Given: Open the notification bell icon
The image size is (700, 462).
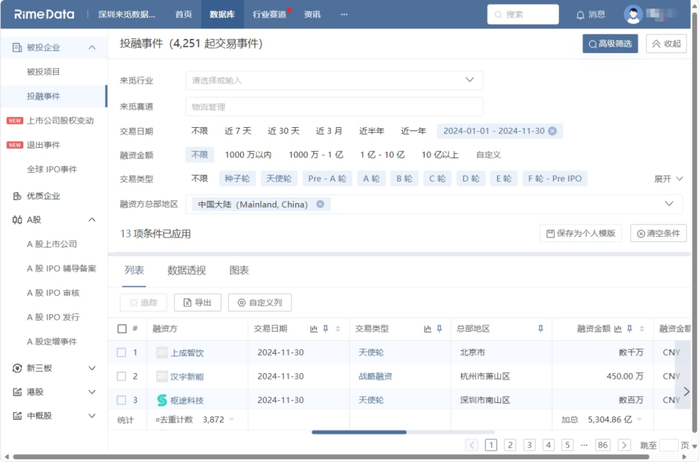Looking at the screenshot, I should point(580,15).
